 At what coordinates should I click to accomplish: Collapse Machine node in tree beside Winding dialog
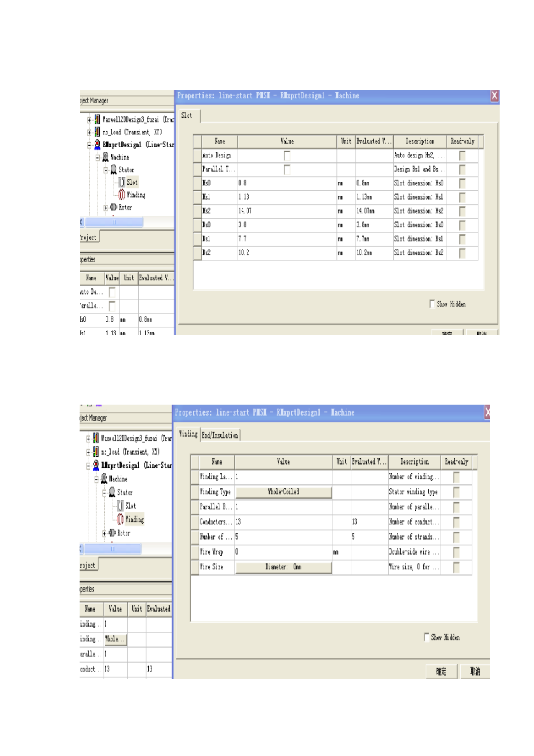[x=96, y=479]
